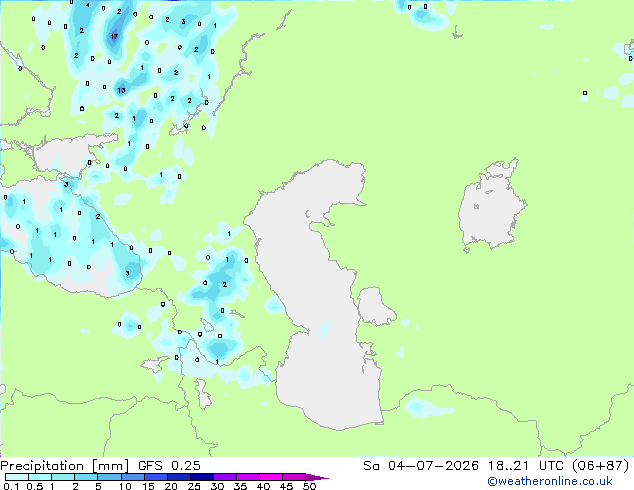634x490 pixels.
Task: Click the legend swatch between 10 and 15
Action: (132, 477)
